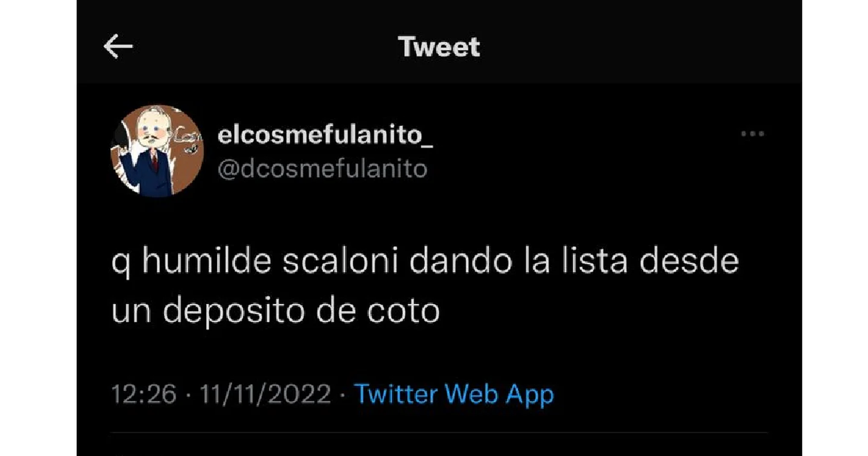
Task: Return to timeline via back arrow
Action: click(118, 47)
